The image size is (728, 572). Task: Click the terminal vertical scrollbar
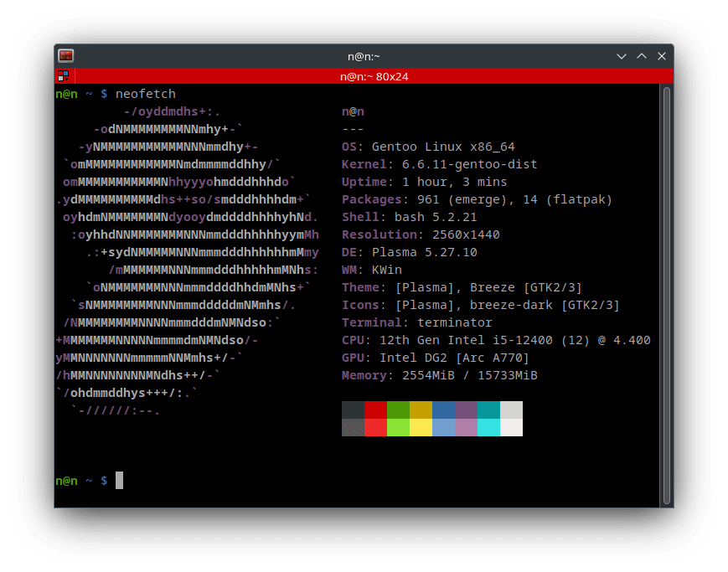[667, 296]
